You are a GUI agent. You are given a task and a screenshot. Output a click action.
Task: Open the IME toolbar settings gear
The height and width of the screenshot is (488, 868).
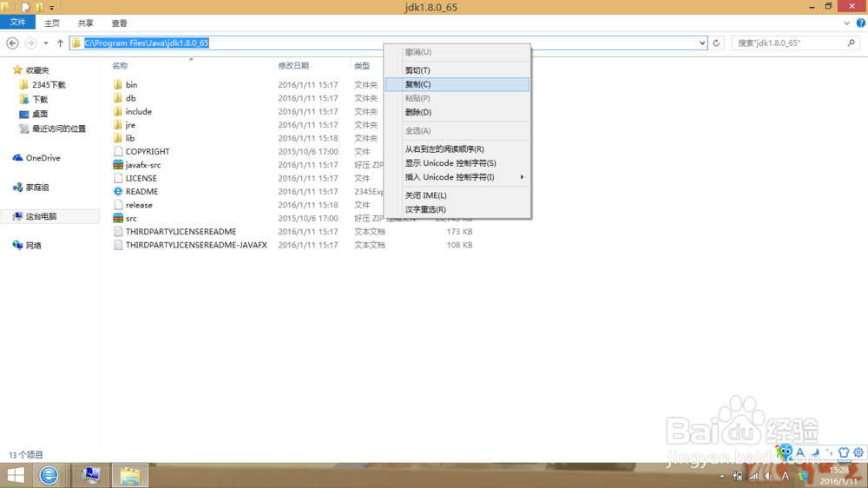858,452
